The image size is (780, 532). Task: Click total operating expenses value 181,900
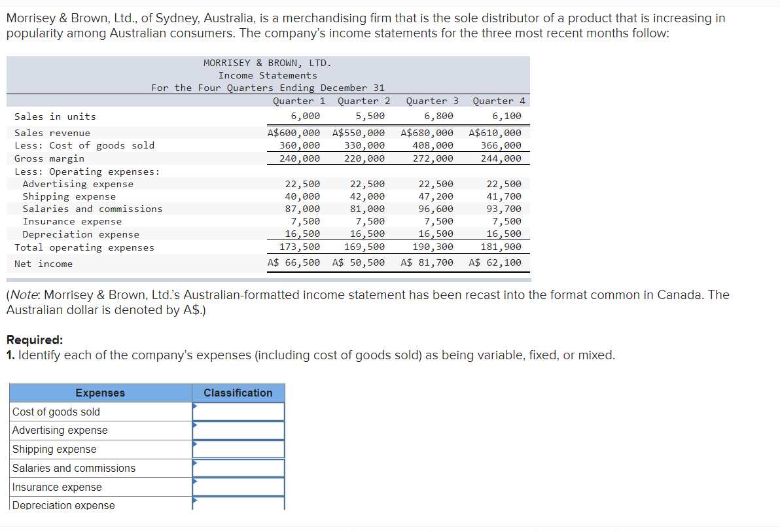click(501, 247)
